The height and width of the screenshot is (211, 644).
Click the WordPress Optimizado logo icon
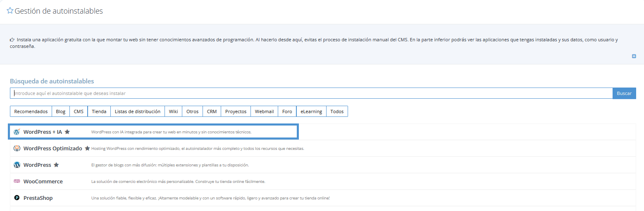pos(17,148)
